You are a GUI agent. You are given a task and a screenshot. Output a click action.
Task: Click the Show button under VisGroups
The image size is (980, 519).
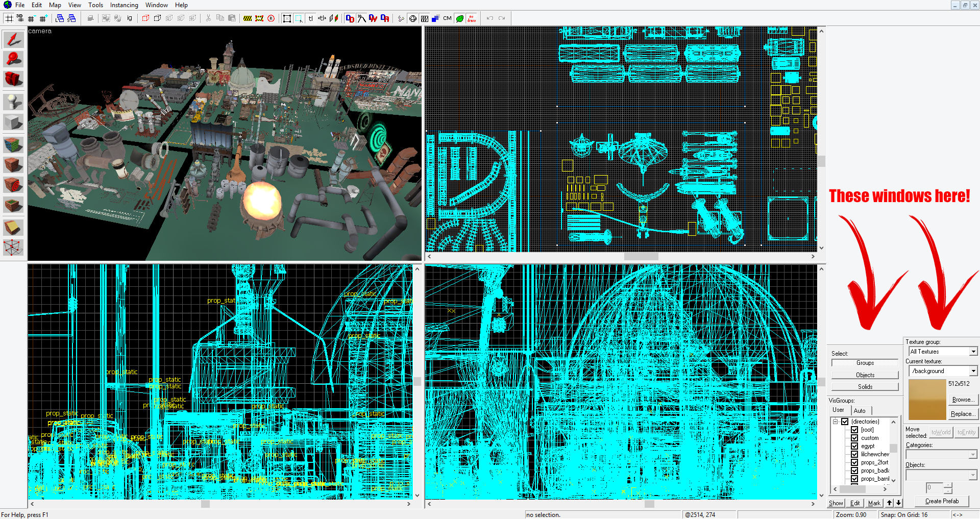click(836, 503)
